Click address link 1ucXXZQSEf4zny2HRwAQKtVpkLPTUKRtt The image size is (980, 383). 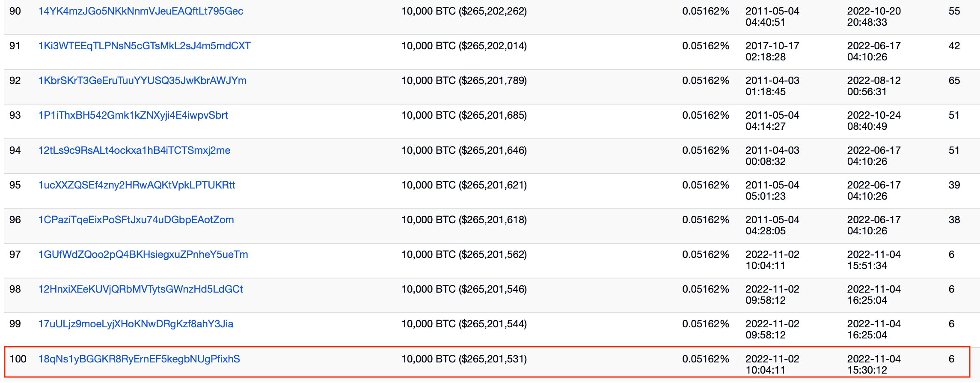click(x=137, y=186)
